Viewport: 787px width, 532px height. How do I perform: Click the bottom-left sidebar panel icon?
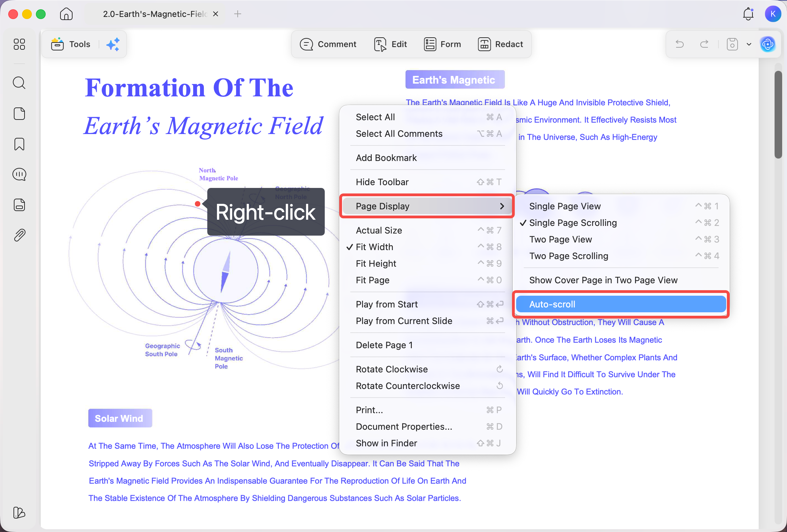pos(19,513)
